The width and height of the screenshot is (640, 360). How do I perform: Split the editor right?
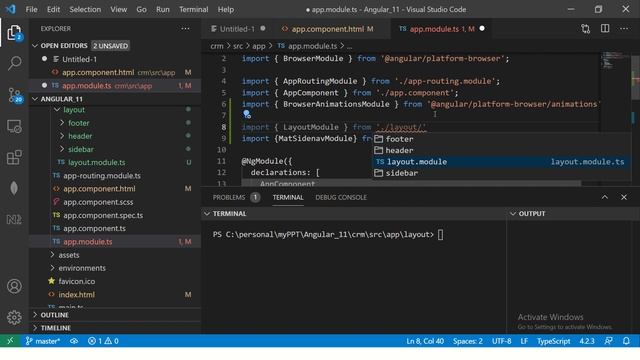(x=605, y=29)
